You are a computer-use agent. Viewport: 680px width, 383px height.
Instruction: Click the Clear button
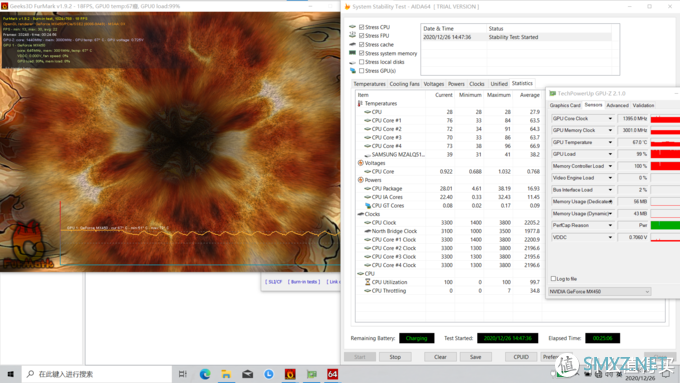440,357
